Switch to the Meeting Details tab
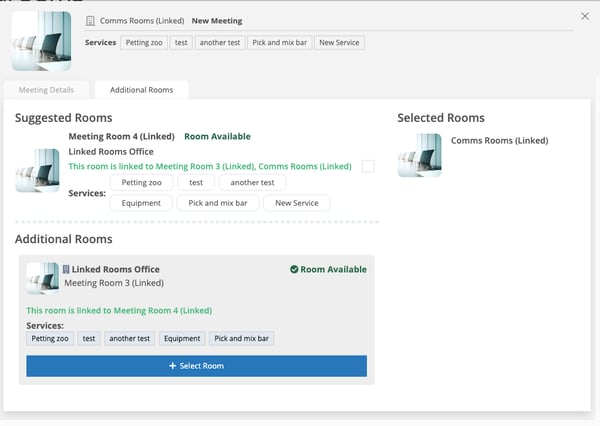 coord(46,90)
